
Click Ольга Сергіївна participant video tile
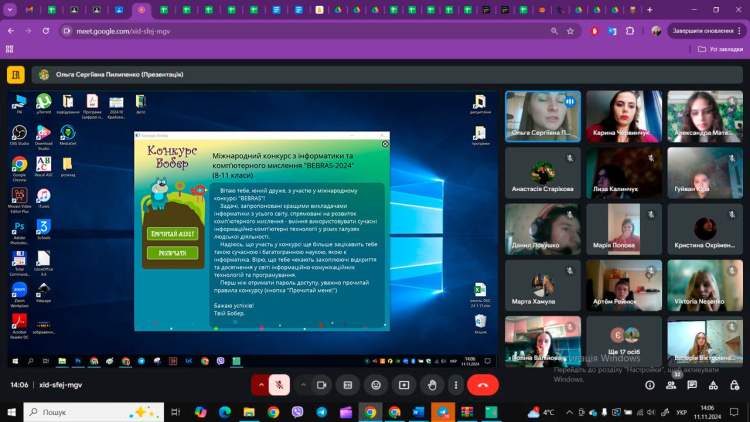542,116
